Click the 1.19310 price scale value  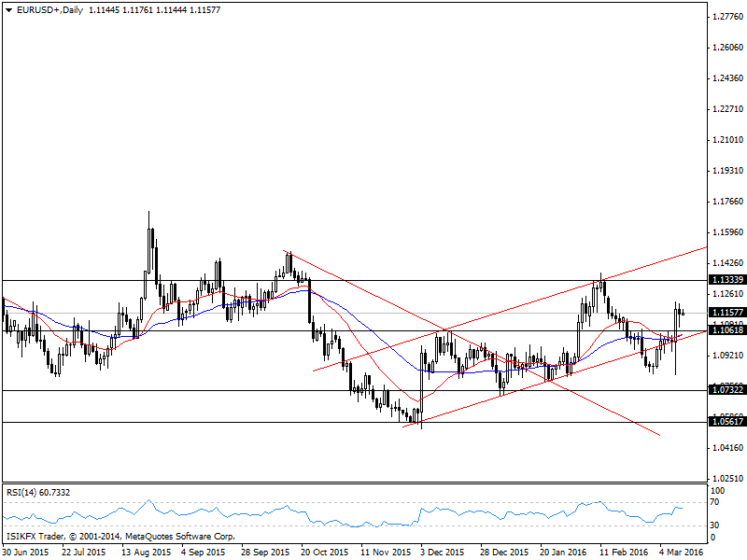pos(727,171)
